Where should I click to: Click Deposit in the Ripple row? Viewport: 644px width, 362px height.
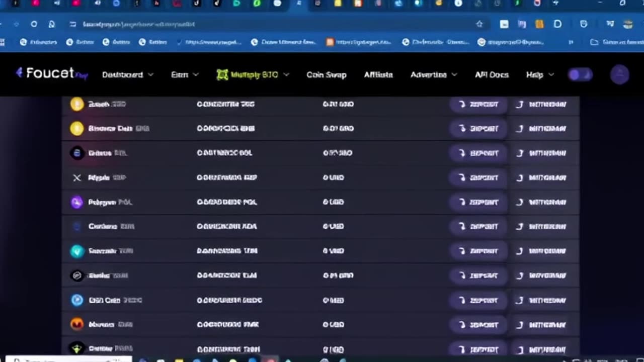tap(478, 177)
